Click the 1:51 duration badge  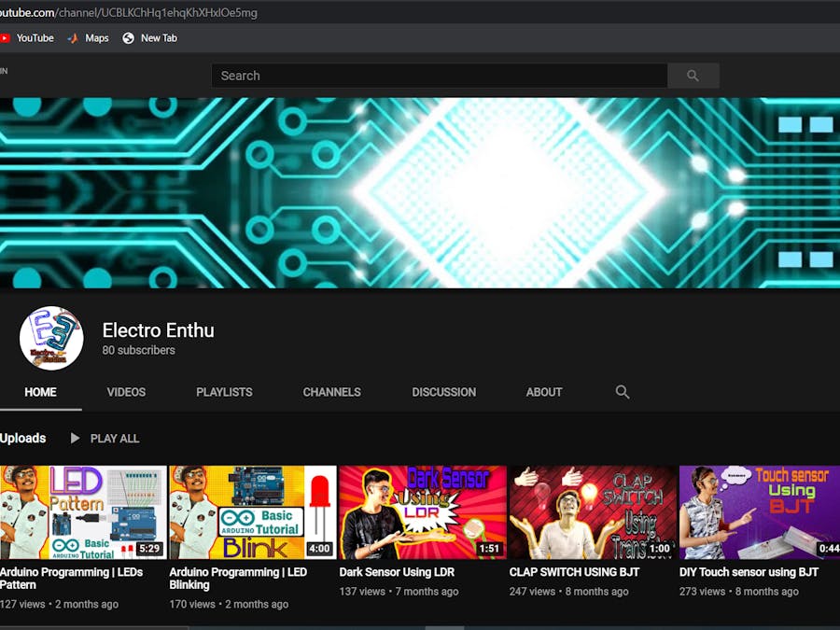[x=489, y=549]
